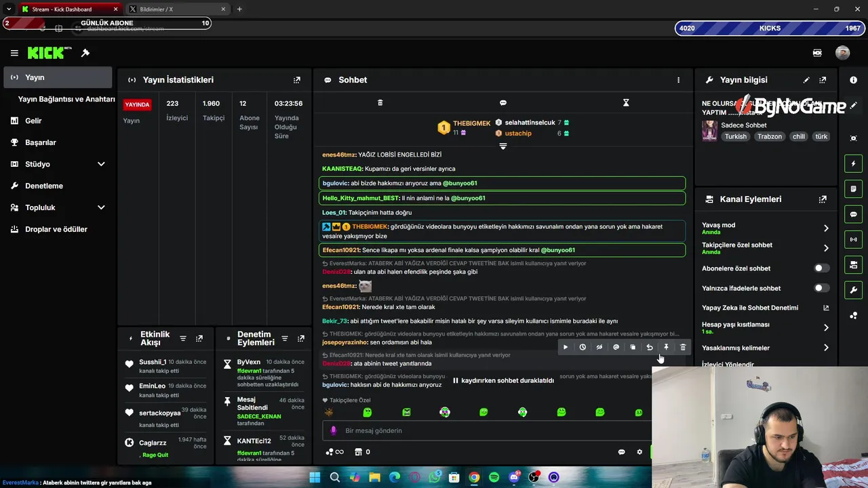Open browser tab list dropdown
868x488 pixels.
click(8, 9)
